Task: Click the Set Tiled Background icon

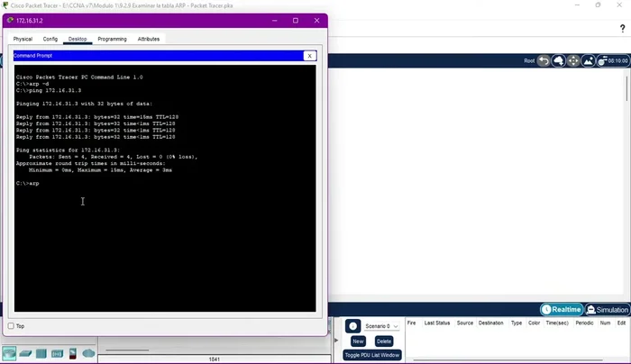Action: click(588, 61)
